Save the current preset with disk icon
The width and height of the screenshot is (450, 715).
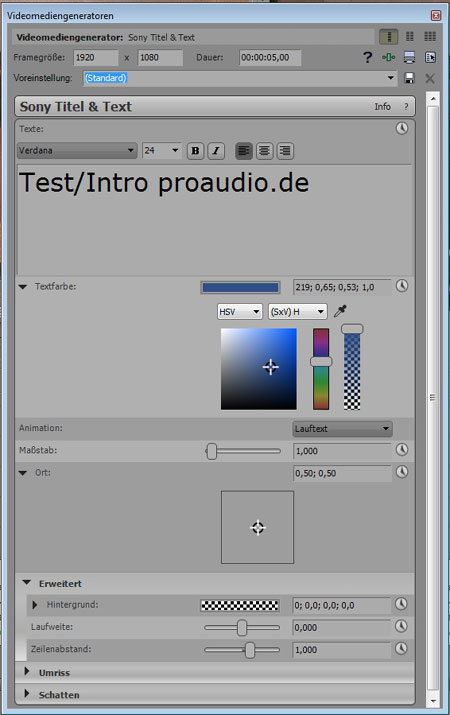(x=409, y=78)
